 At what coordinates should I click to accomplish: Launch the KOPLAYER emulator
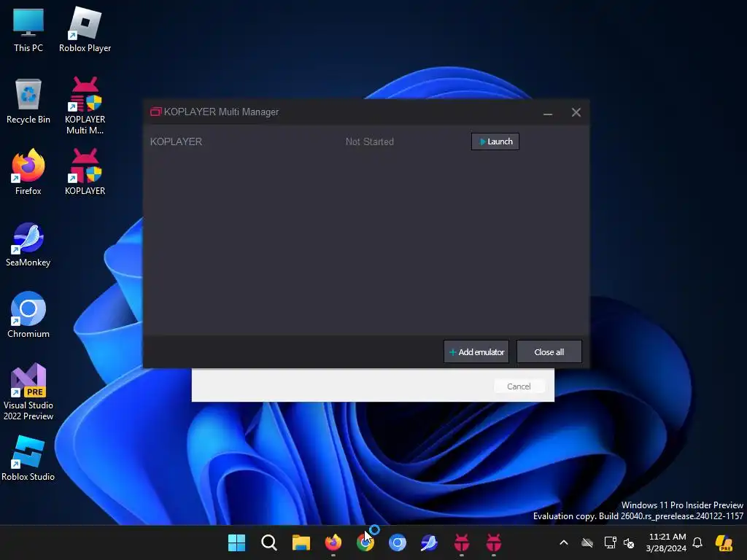click(x=495, y=141)
